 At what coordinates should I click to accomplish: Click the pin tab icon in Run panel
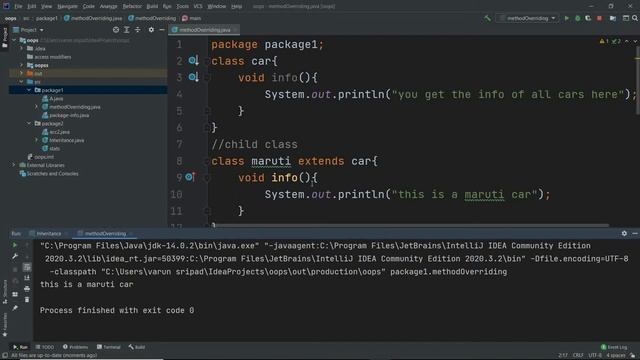point(15,308)
